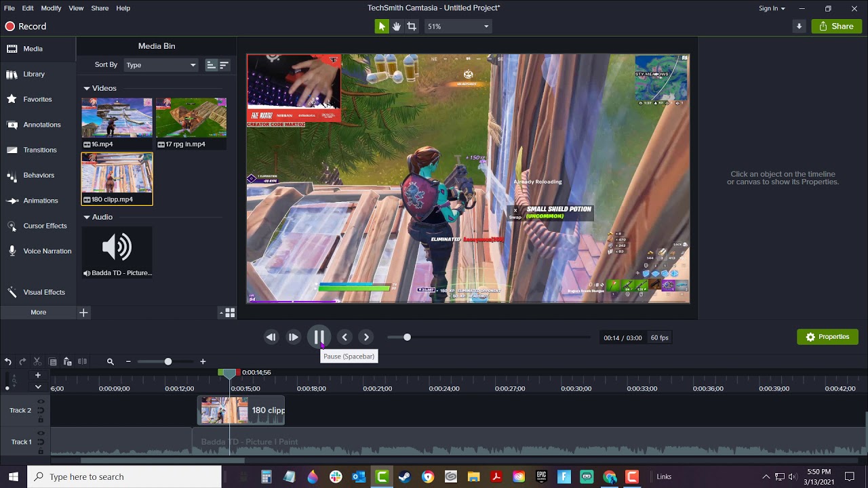Open the Media tab in sidebar
The image size is (868, 488).
click(x=38, y=49)
